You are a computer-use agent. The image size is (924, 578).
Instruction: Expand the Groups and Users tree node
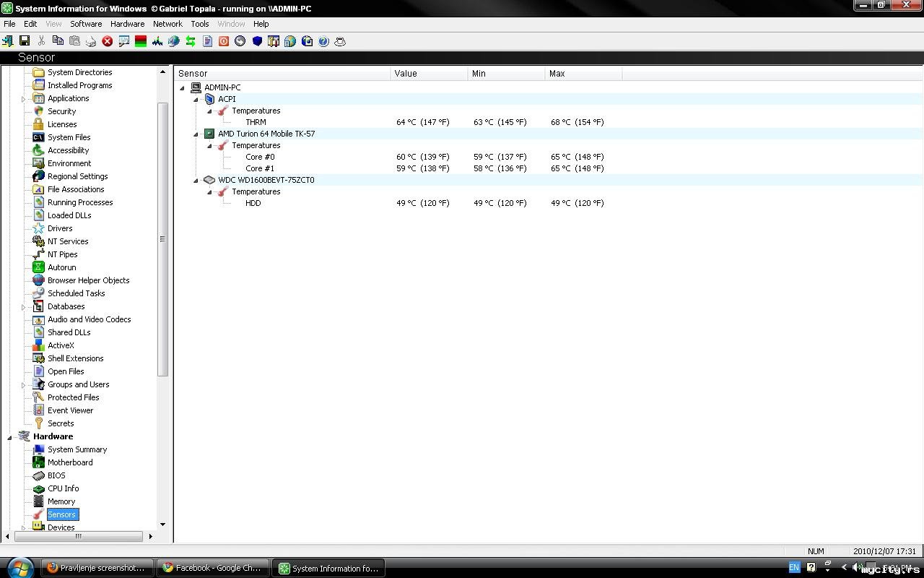23,385
